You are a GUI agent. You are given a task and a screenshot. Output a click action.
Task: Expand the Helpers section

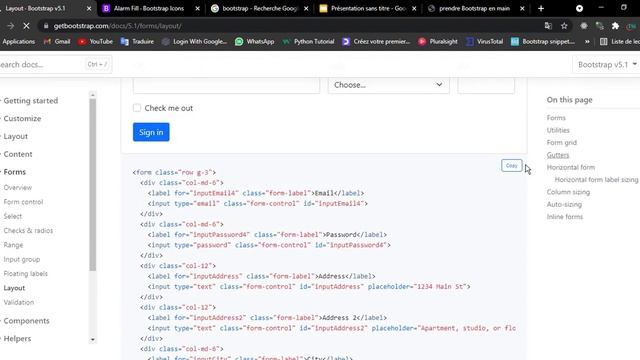click(17, 338)
